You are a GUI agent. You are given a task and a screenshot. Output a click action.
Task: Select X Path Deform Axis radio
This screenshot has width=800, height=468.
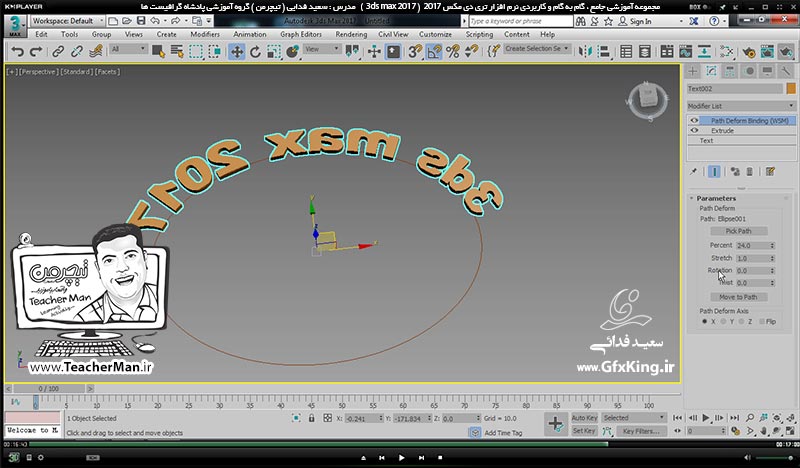point(705,322)
